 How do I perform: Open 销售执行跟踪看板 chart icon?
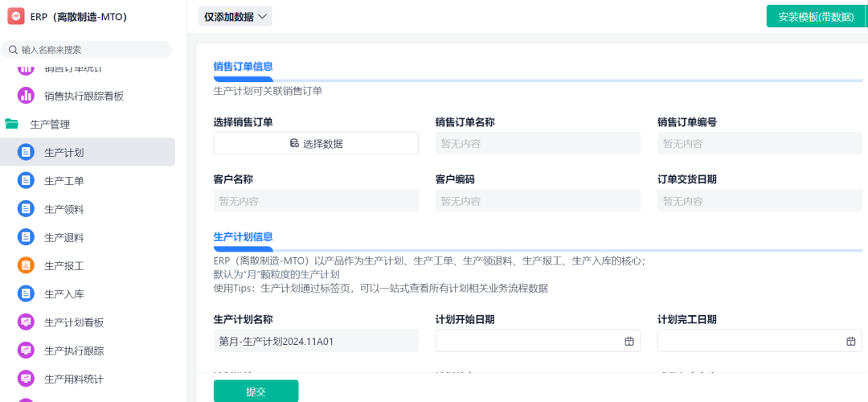pyautogui.click(x=26, y=96)
